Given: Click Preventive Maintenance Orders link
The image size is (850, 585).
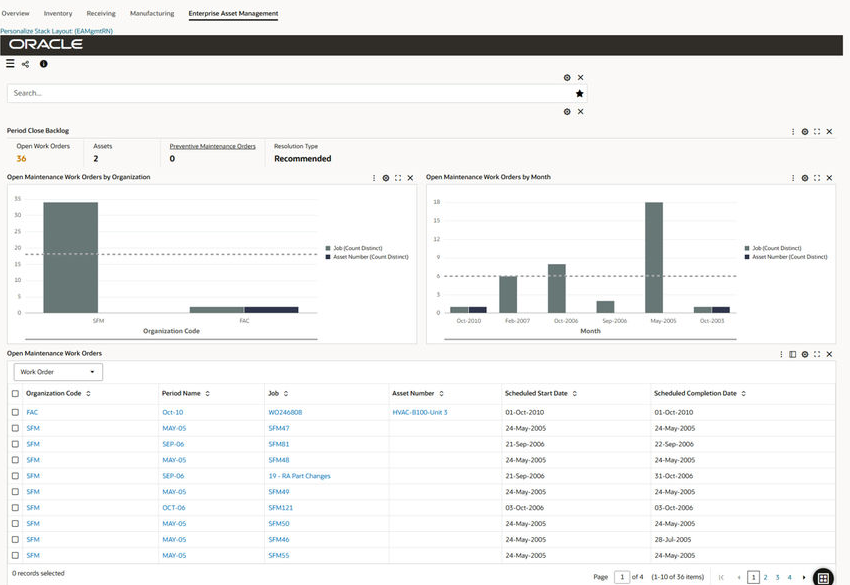Looking at the screenshot, I should click(x=212, y=146).
